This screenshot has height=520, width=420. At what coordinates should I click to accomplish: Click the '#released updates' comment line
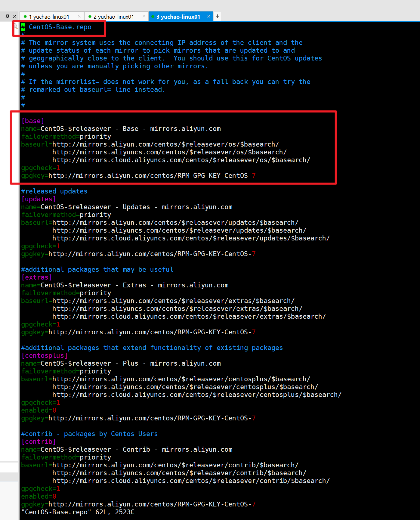(x=54, y=191)
